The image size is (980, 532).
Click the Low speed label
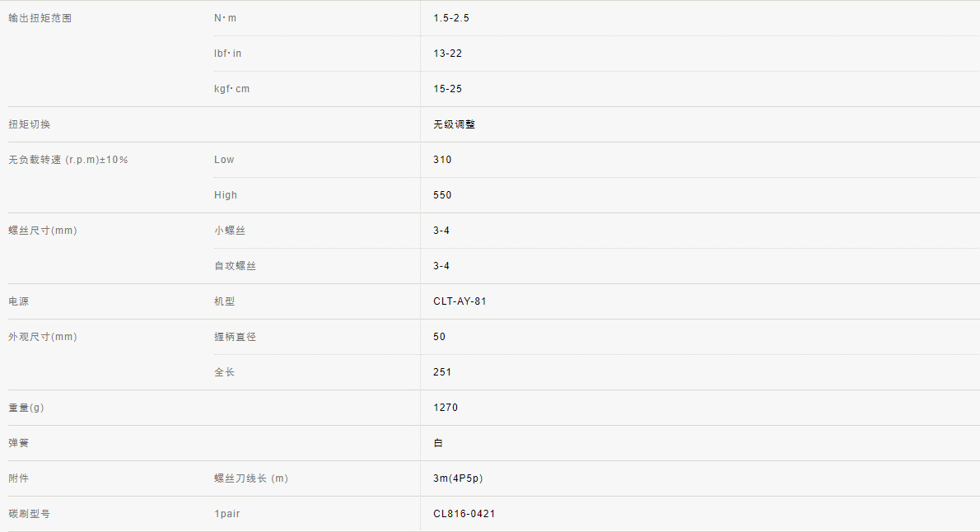coord(224,160)
